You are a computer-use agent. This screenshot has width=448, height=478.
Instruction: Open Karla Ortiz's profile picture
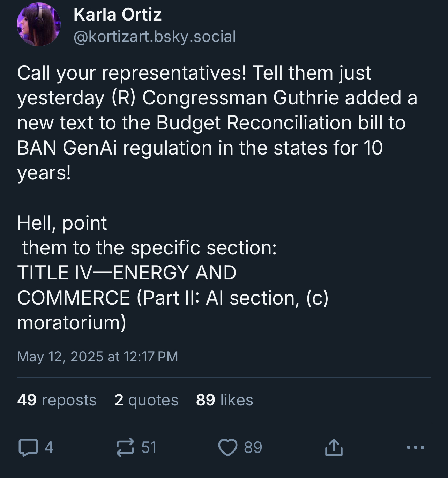click(x=39, y=24)
